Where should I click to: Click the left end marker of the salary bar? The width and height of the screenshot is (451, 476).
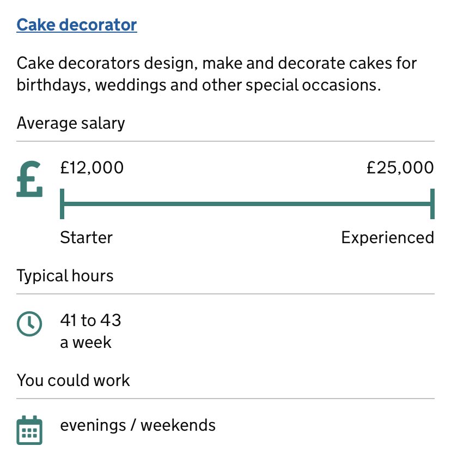click(63, 204)
